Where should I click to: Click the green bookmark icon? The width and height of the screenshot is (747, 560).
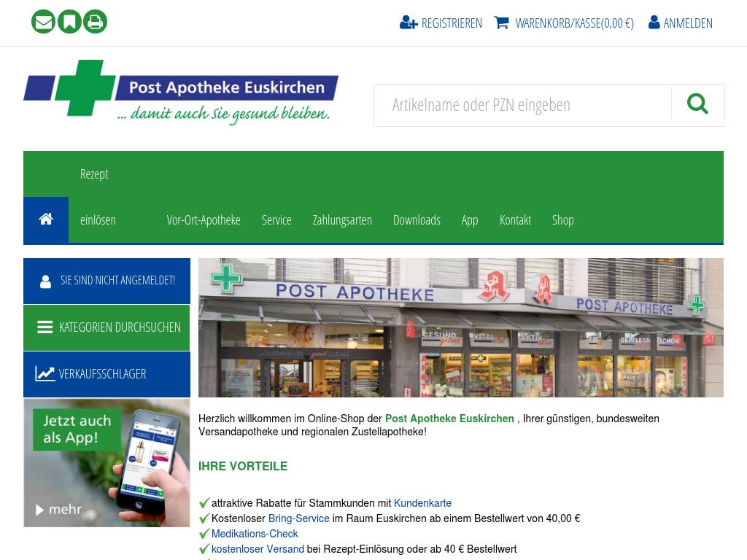tap(69, 22)
